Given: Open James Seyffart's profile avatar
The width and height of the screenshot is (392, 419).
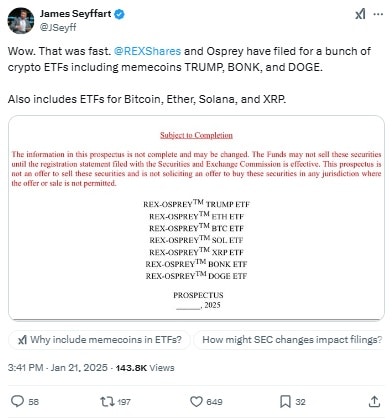Looking at the screenshot, I should pos(21,21).
